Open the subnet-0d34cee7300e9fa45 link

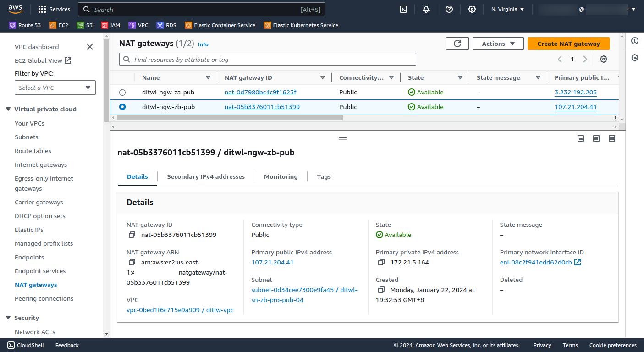click(304, 295)
